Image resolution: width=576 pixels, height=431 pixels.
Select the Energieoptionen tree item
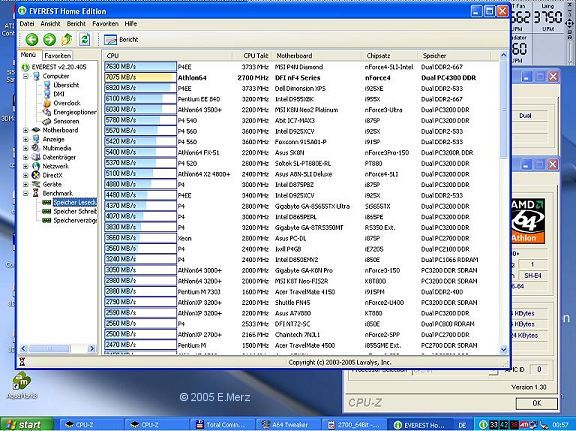click(x=75, y=112)
